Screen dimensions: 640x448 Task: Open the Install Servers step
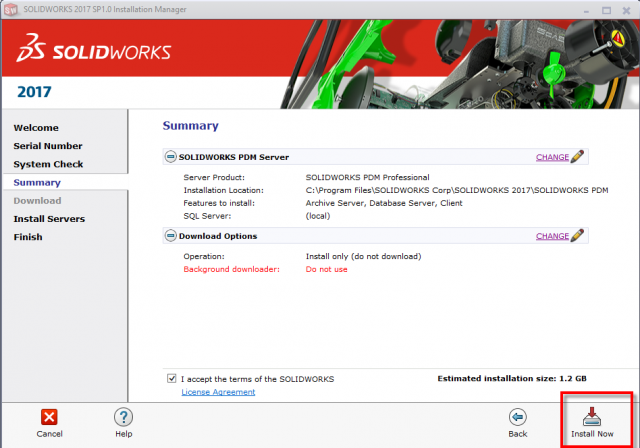(49, 219)
